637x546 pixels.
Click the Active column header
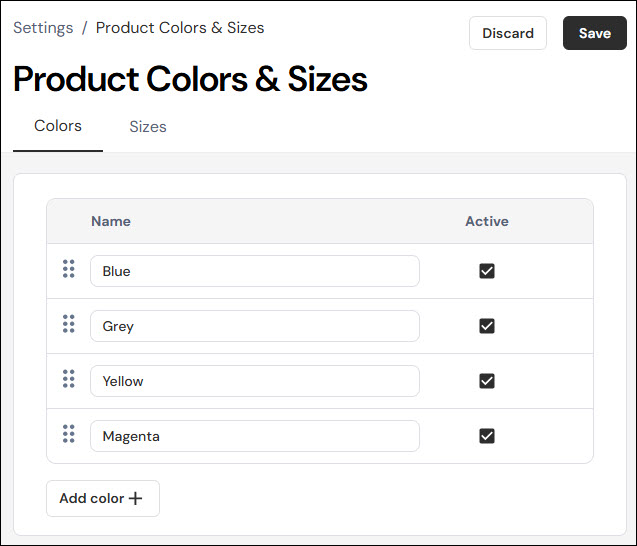[x=487, y=221]
